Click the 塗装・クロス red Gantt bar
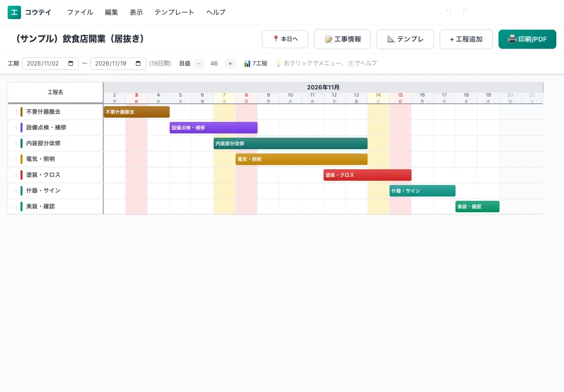 tap(367, 175)
